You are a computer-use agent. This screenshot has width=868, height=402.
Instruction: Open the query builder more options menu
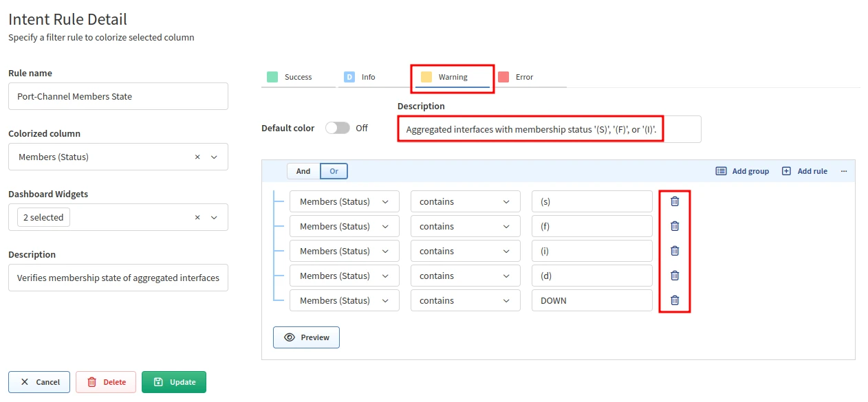844,171
